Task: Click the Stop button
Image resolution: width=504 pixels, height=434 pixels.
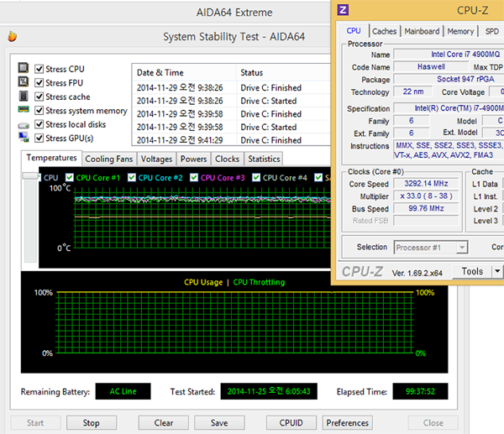Action: (92, 423)
